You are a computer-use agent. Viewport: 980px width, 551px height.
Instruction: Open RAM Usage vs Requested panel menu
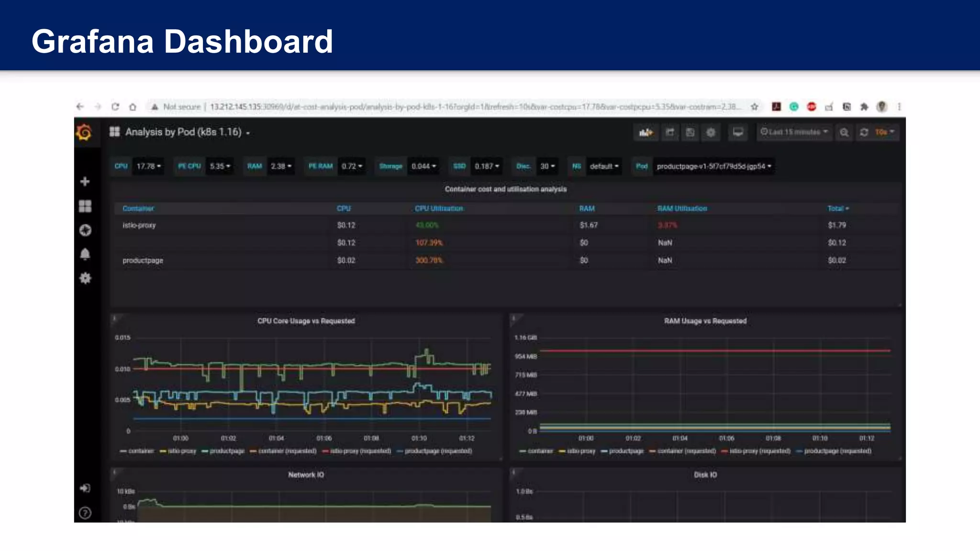(x=705, y=321)
